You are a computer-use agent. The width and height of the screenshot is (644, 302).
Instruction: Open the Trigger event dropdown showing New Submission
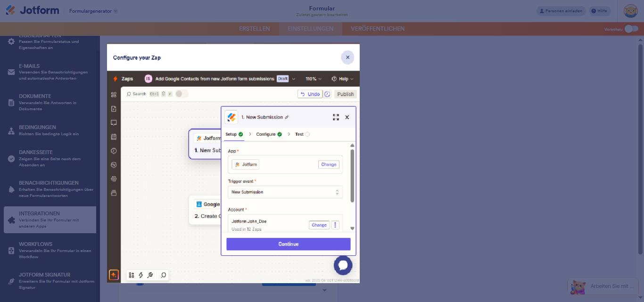pyautogui.click(x=285, y=192)
